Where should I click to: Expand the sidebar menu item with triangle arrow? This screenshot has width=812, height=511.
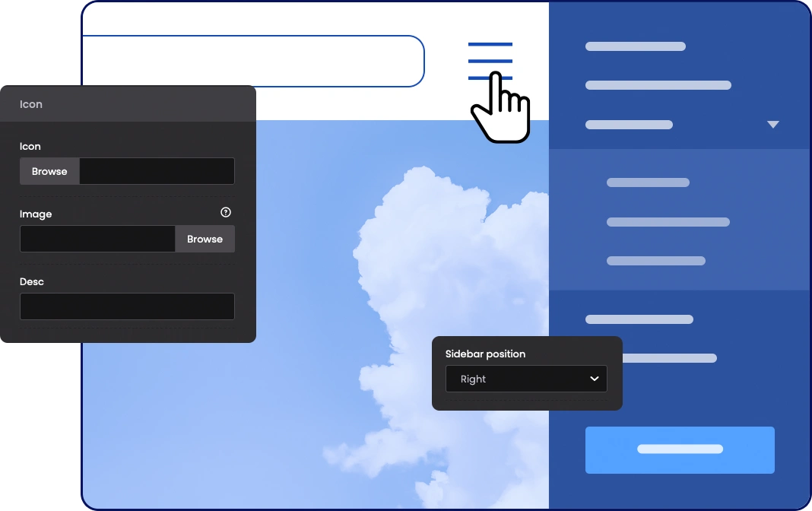click(772, 125)
